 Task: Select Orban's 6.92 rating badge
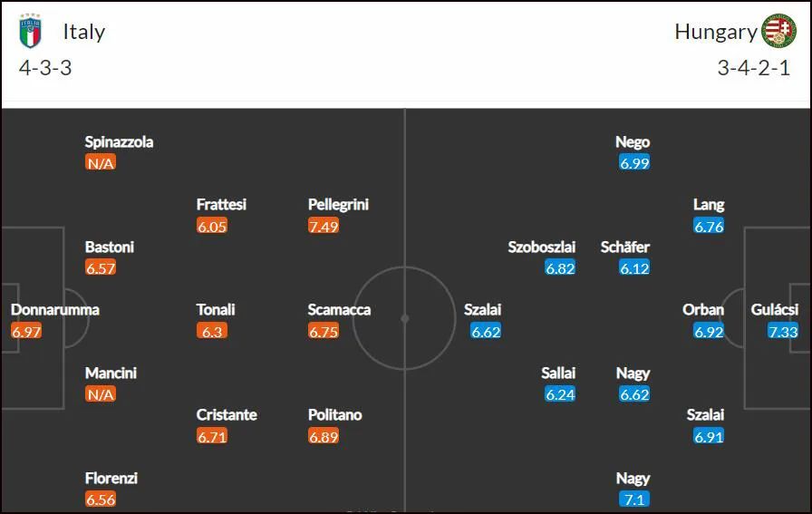pyautogui.click(x=709, y=331)
